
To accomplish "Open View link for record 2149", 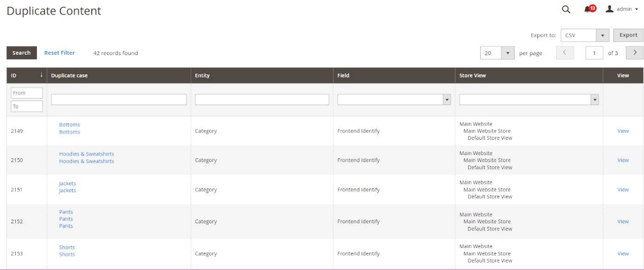I will click(623, 131).
